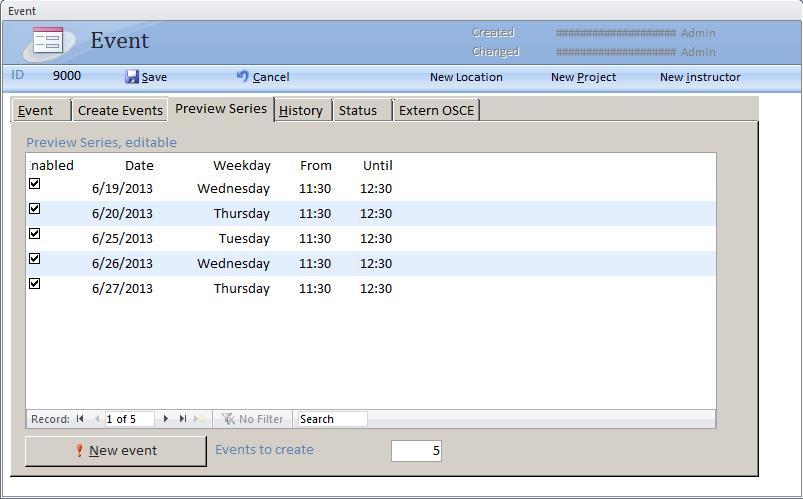Switch to the Create Events tab
The image size is (803, 499).
[x=120, y=110]
